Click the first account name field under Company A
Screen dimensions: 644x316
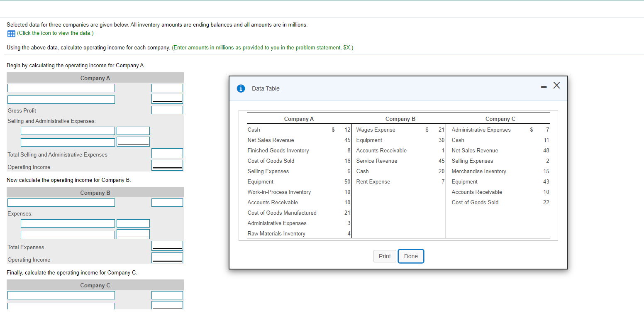tap(61, 88)
